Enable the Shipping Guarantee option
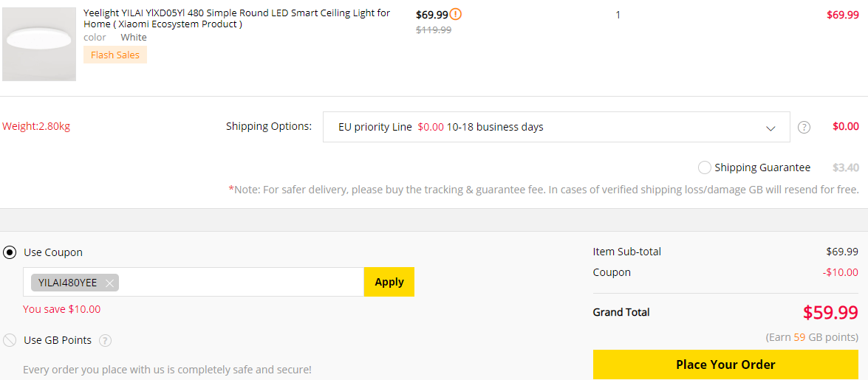The image size is (868, 380). pos(705,167)
